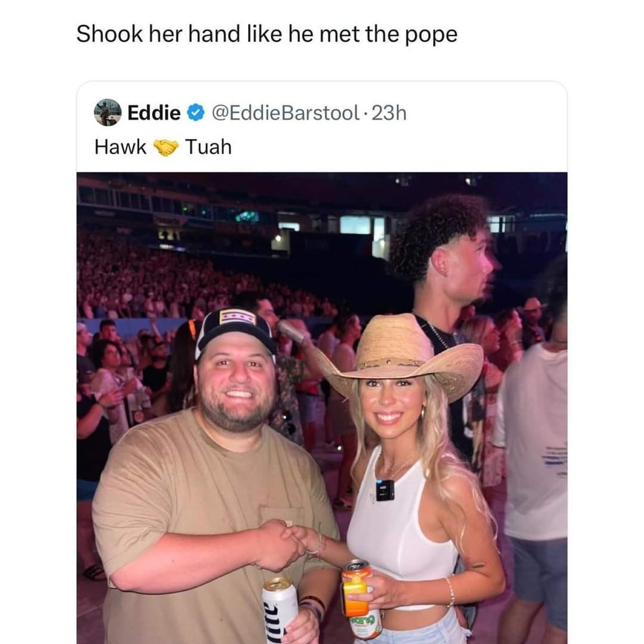644x644 pixels.
Task: Click the clip-on microphone on white top
Action: [x=385, y=490]
